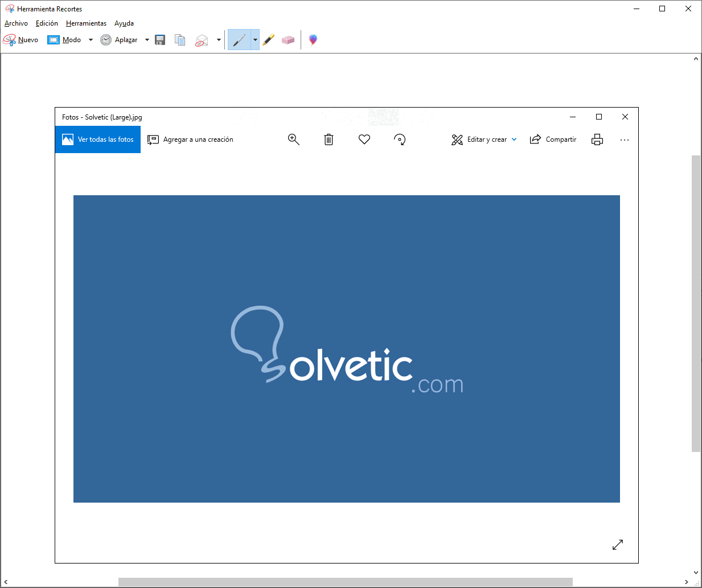Image resolution: width=702 pixels, height=588 pixels.
Task: Click the scroll right arrow
Action: [686, 582]
